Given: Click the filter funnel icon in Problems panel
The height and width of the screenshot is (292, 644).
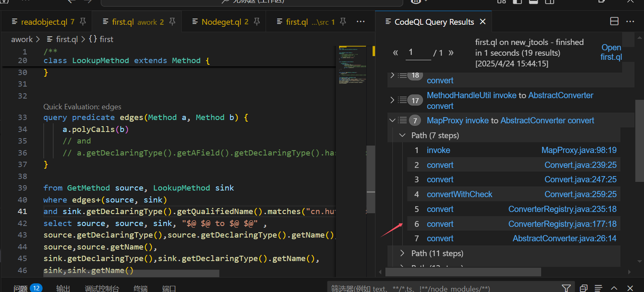Looking at the screenshot, I should pyautogui.click(x=566, y=288).
